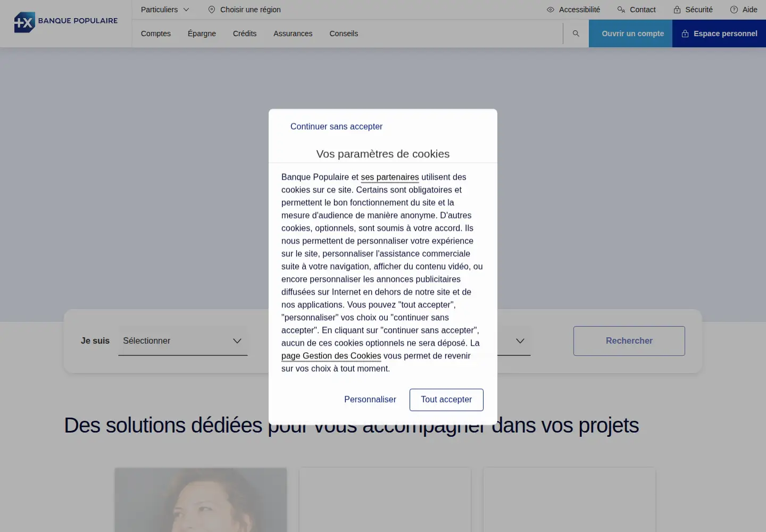Open the Comptes menu
The image size is (766, 532).
[156, 34]
